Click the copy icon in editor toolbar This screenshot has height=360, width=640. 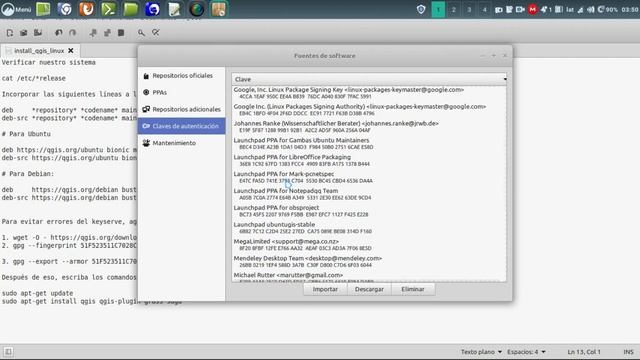point(107,33)
